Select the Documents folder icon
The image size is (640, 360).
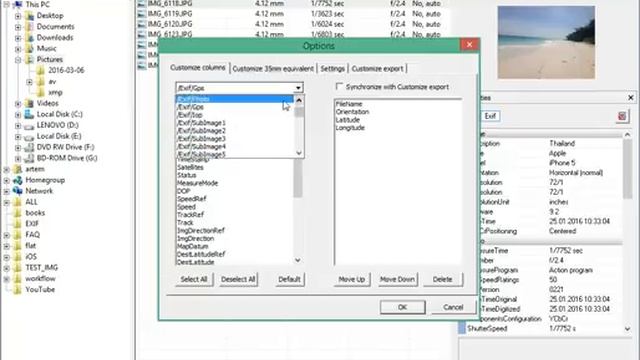pyautogui.click(x=29, y=27)
